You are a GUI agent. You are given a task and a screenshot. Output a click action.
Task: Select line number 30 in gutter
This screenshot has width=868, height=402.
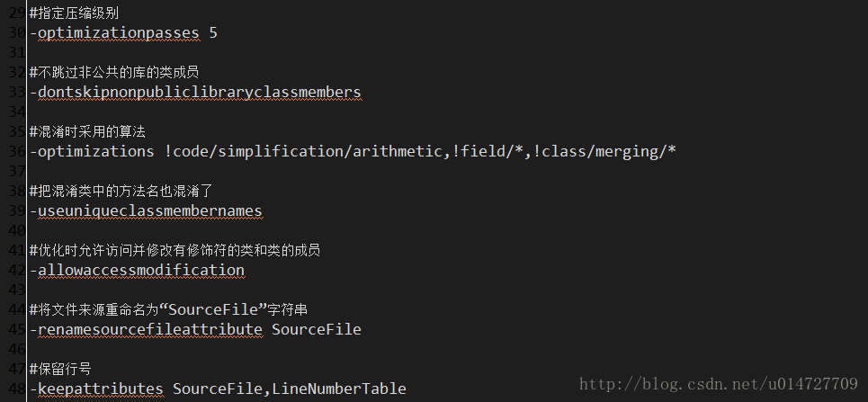tap(16, 32)
